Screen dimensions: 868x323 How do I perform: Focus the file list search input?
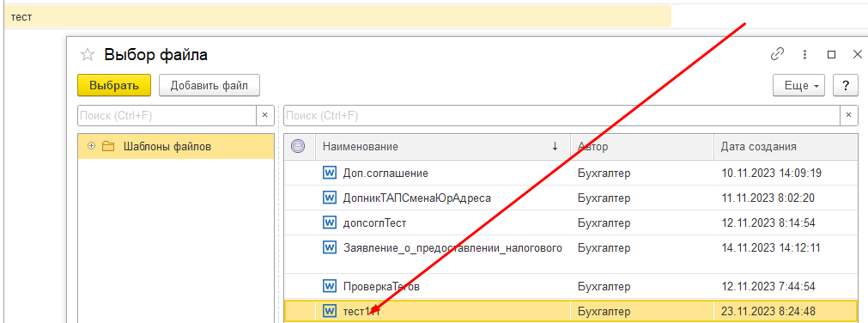point(561,115)
